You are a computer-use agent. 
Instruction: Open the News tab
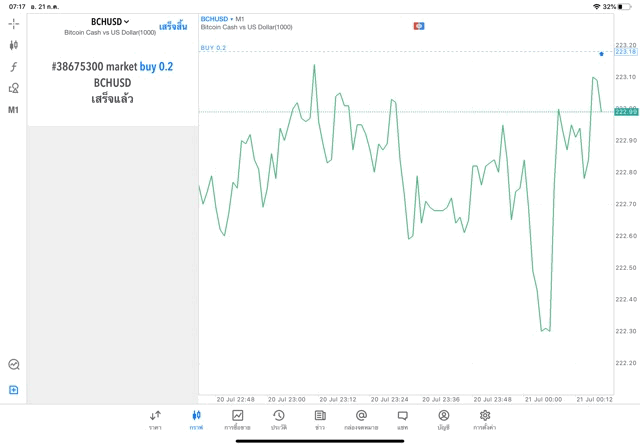click(x=320, y=419)
